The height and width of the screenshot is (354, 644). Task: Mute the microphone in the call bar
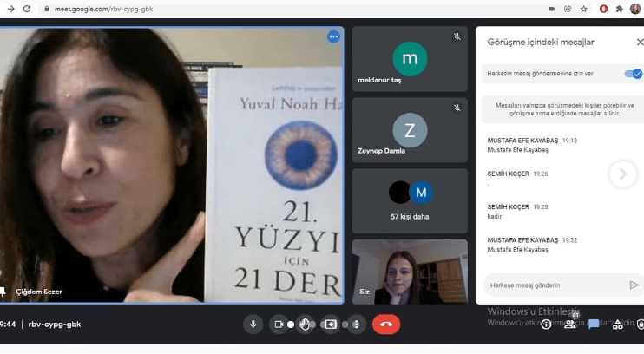tap(253, 324)
